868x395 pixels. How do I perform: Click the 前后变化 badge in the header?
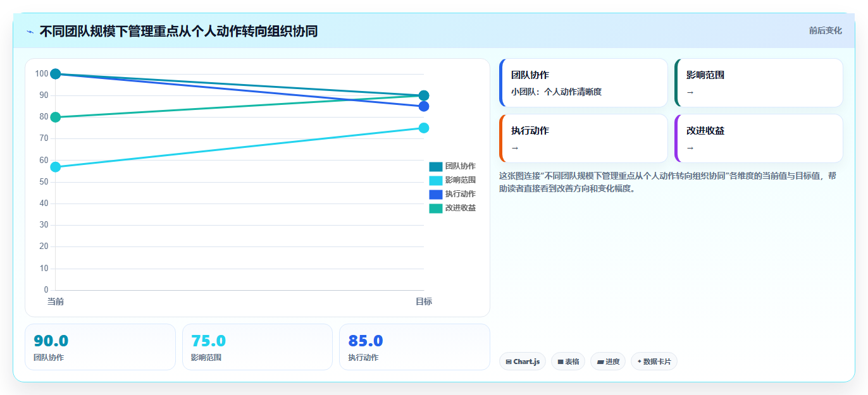click(x=825, y=30)
